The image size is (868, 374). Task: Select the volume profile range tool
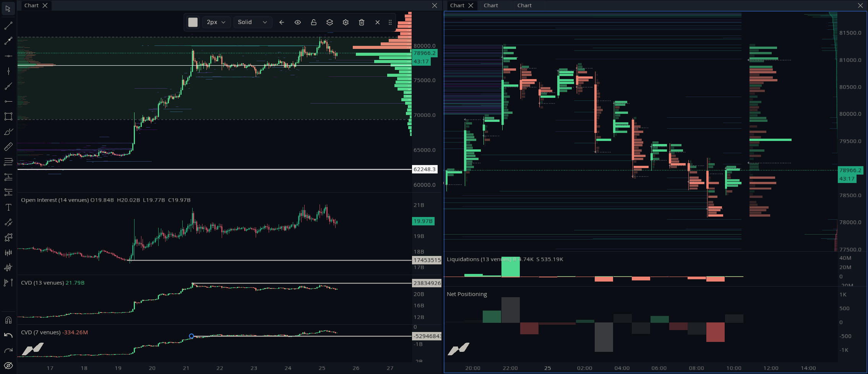(x=8, y=283)
